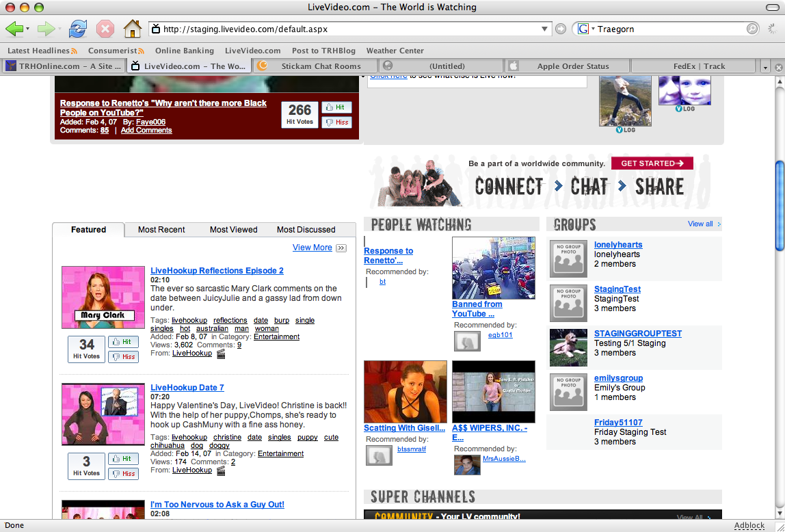Open the list-all-tabs dropdown

(x=765, y=67)
